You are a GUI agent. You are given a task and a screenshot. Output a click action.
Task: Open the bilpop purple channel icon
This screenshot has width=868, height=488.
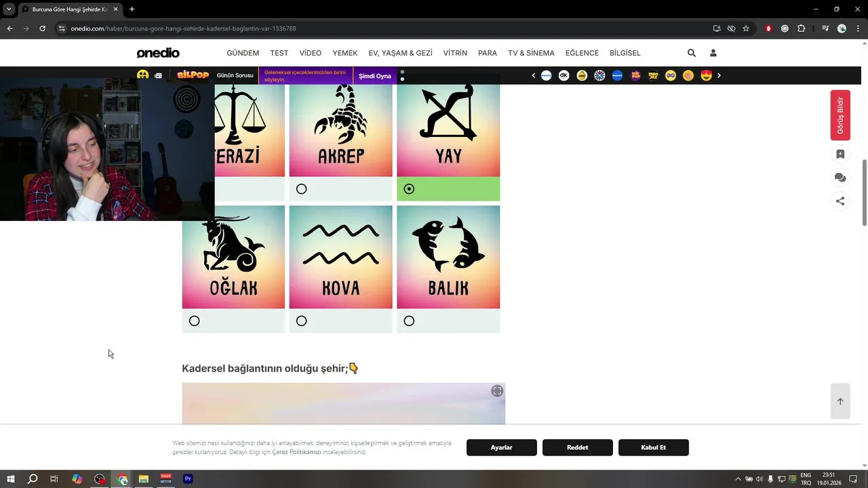click(x=635, y=75)
